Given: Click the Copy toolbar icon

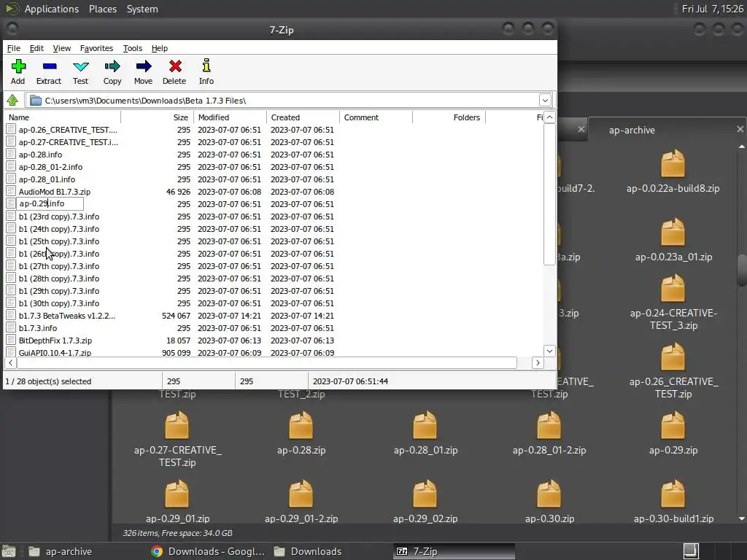Looking at the screenshot, I should click(112, 66).
